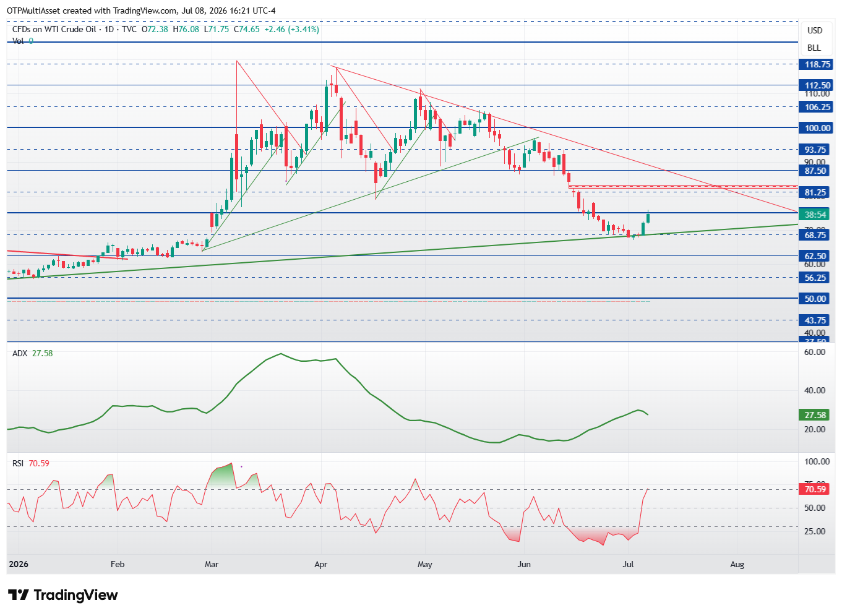
Task: Click the TVC exchange label in the legend
Action: [129, 29]
